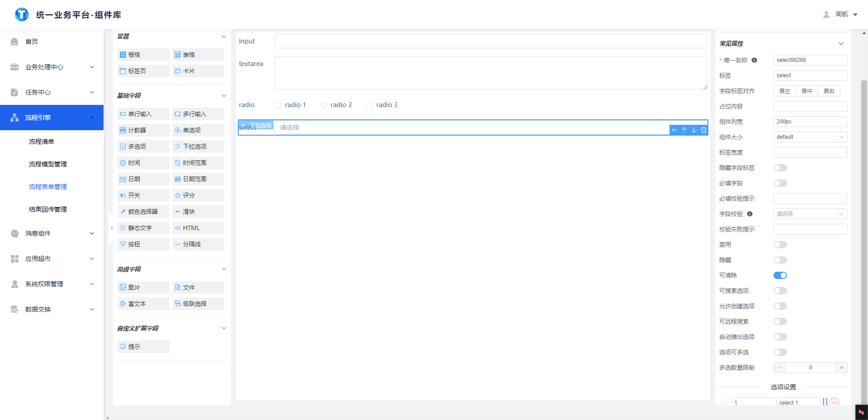Click the textarea field on canvas
This screenshot has width=868, height=420.
tap(491, 73)
